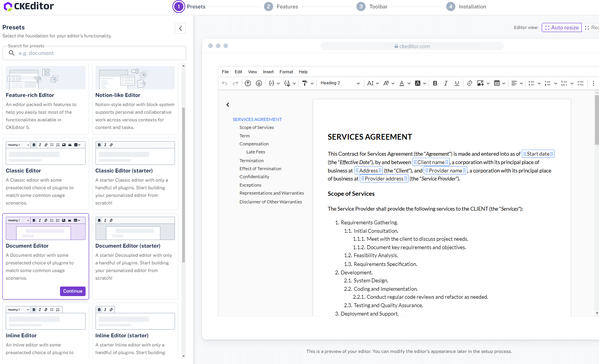
Task: Toggle the Auto resize editor view
Action: pyautogui.click(x=562, y=27)
